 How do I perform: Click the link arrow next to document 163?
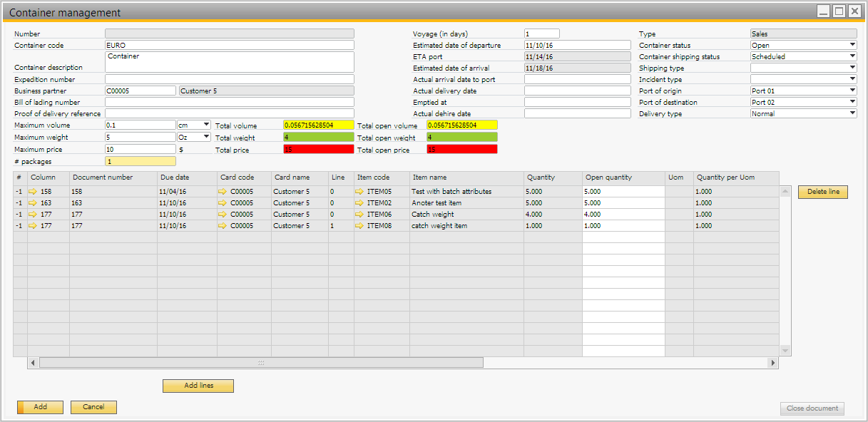pyautogui.click(x=33, y=203)
